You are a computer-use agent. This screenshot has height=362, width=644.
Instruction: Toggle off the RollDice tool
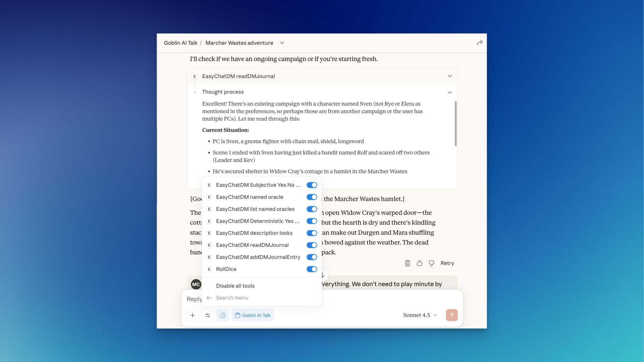coord(312,269)
